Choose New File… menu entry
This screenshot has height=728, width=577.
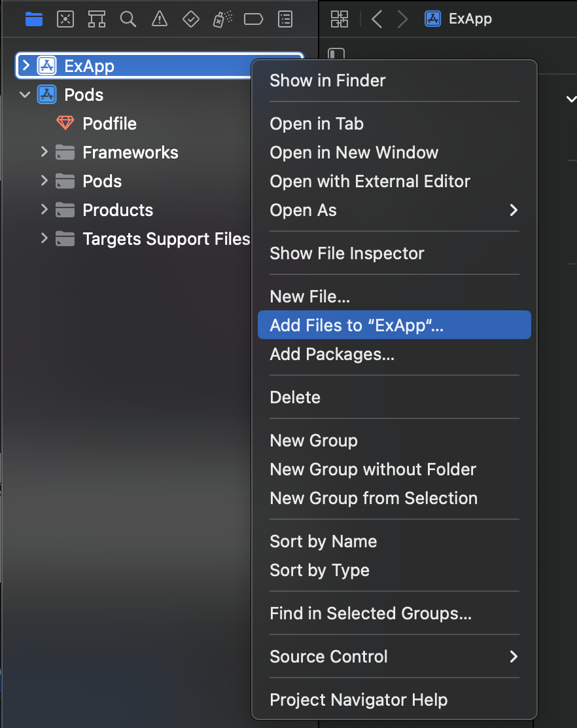pos(394,296)
